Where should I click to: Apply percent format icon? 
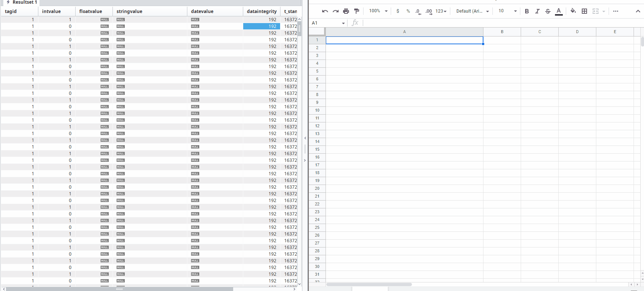(408, 11)
